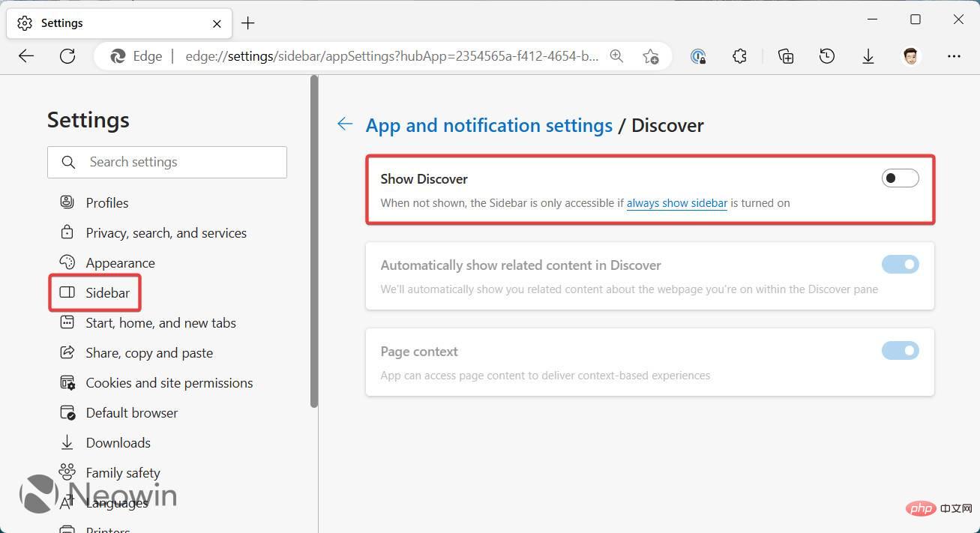Go back with the browser back arrow

pyautogui.click(x=26, y=56)
